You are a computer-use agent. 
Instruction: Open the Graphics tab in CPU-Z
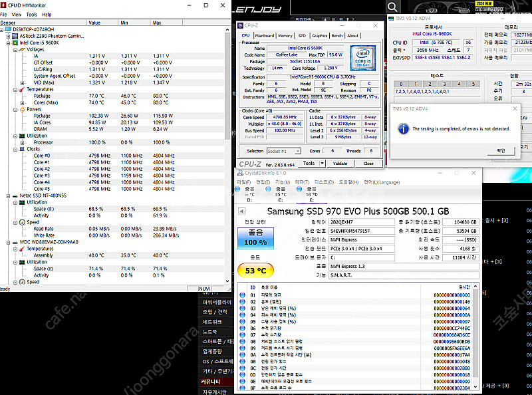[x=320, y=36]
